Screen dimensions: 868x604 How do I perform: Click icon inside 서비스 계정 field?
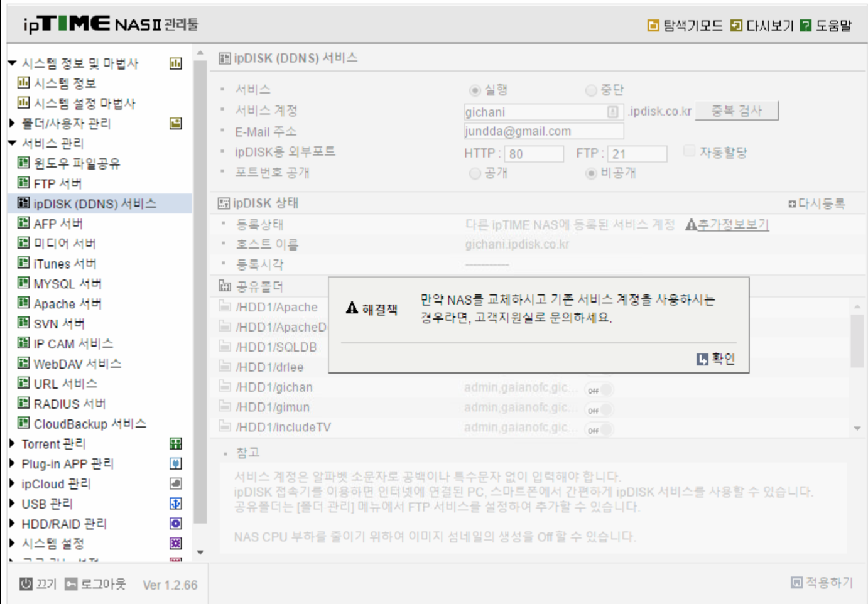click(613, 112)
